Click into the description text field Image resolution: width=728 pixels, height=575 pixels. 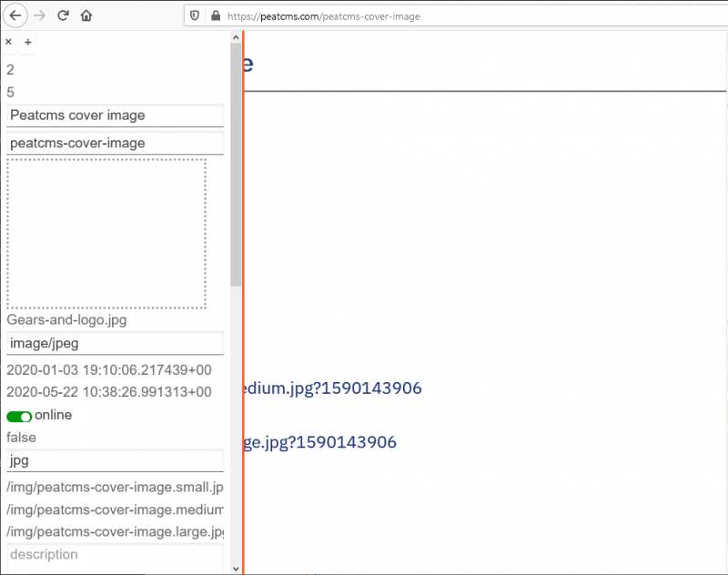[116, 558]
